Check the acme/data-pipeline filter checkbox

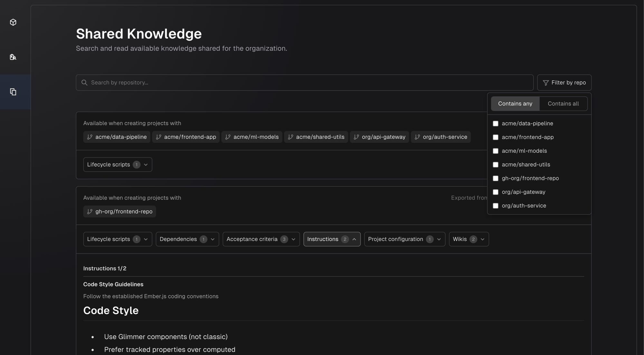(x=496, y=123)
